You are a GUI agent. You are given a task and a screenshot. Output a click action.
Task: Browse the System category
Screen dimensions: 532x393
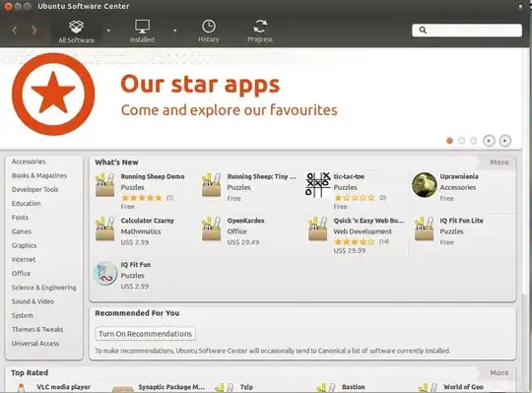point(23,316)
